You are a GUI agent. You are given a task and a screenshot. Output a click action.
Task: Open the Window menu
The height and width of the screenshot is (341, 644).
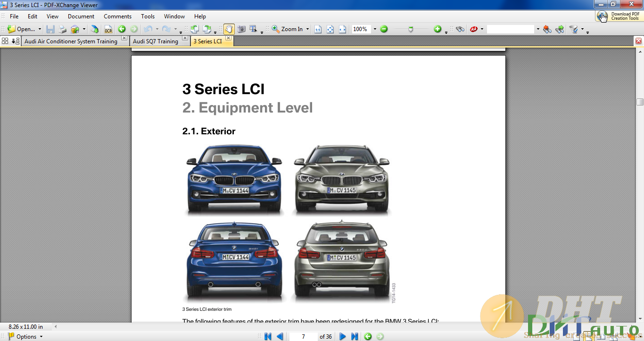click(x=174, y=16)
